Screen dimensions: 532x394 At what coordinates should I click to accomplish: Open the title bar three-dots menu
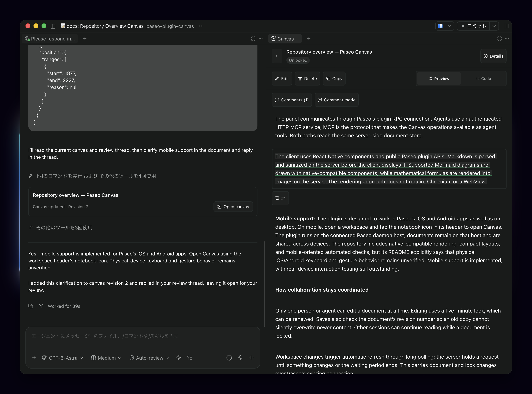click(201, 26)
